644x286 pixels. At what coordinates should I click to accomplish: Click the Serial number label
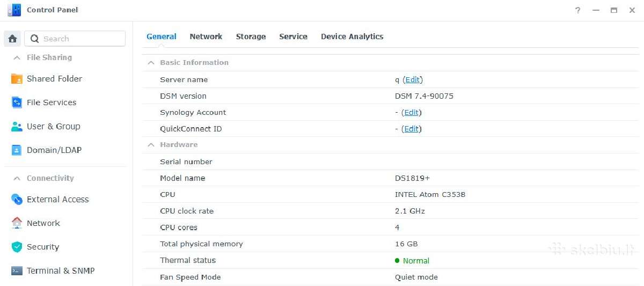(186, 162)
